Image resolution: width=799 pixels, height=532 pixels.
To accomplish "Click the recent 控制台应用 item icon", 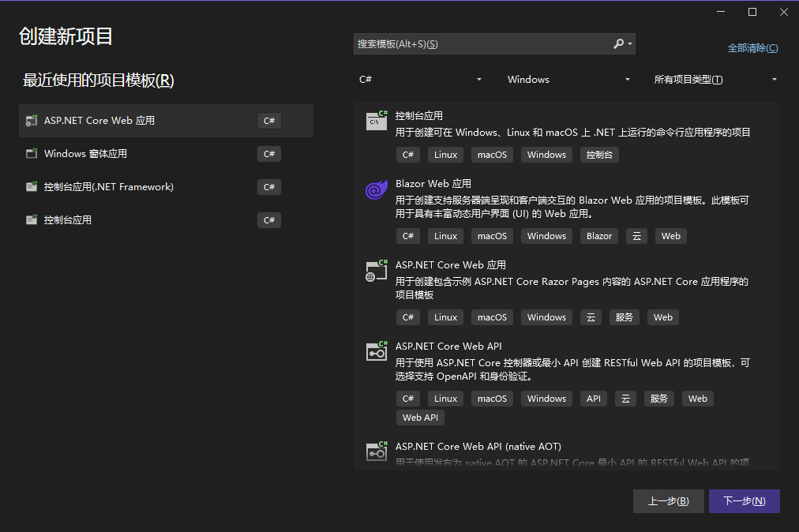I will pos(32,219).
